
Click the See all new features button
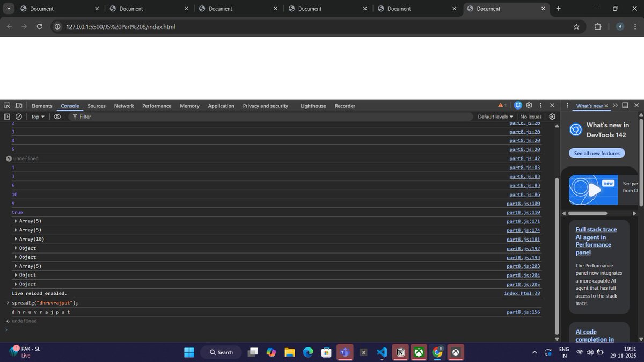(596, 153)
